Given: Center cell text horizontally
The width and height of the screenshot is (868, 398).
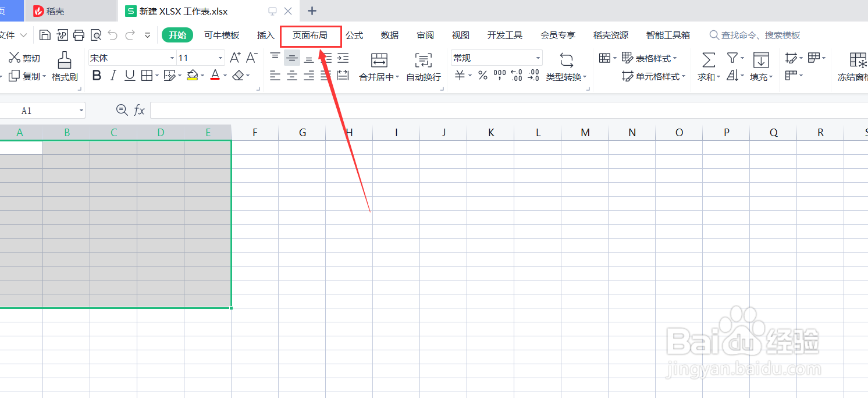Looking at the screenshot, I should pyautogui.click(x=292, y=76).
